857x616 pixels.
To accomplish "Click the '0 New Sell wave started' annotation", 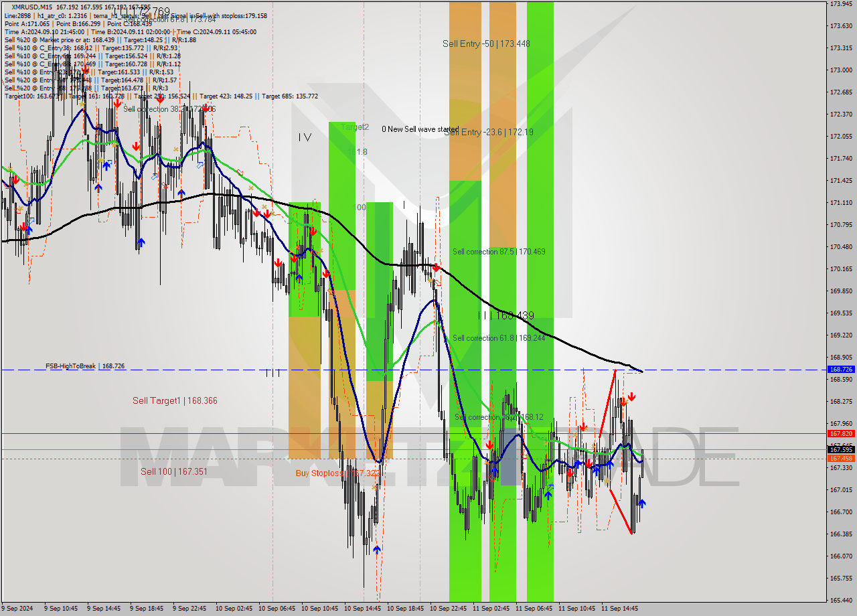I will 420,129.
